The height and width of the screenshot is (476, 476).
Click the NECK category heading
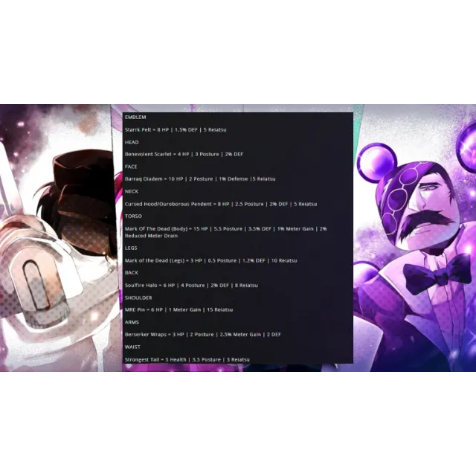(x=132, y=191)
